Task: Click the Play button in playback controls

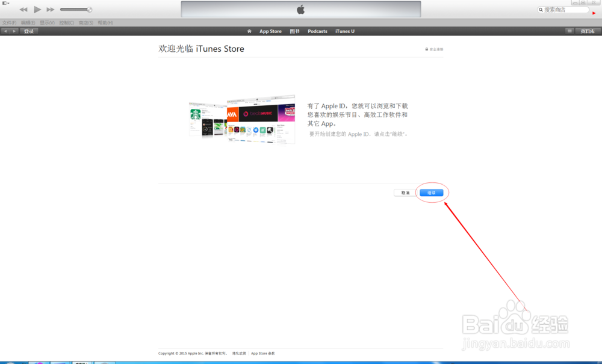Action: pos(37,9)
